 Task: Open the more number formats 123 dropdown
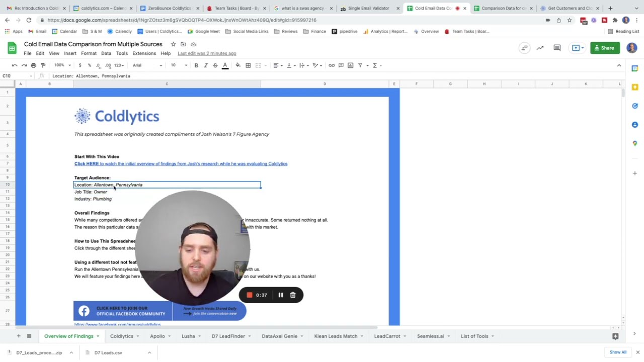[119, 65]
